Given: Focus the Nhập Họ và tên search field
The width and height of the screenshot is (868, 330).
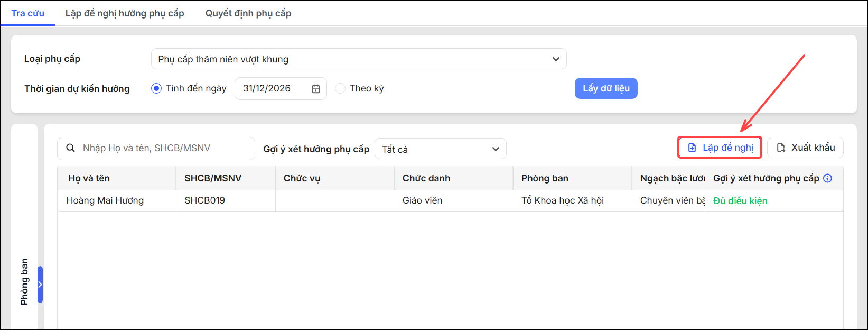Looking at the screenshot, I should click(156, 149).
